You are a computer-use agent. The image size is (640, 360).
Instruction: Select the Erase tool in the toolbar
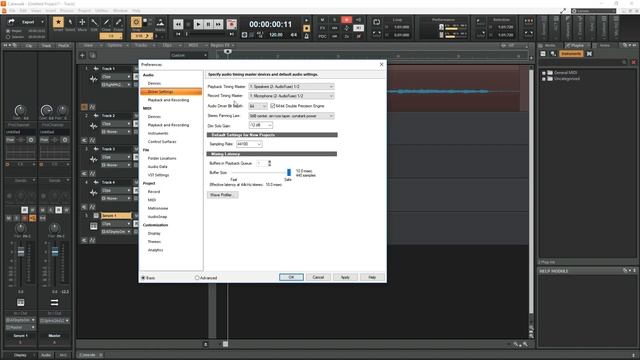point(118,22)
